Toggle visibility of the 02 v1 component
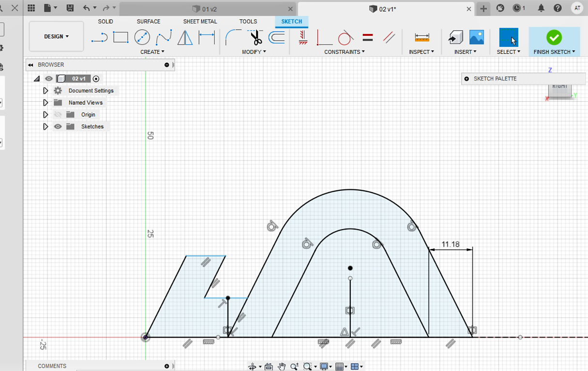 click(x=49, y=78)
